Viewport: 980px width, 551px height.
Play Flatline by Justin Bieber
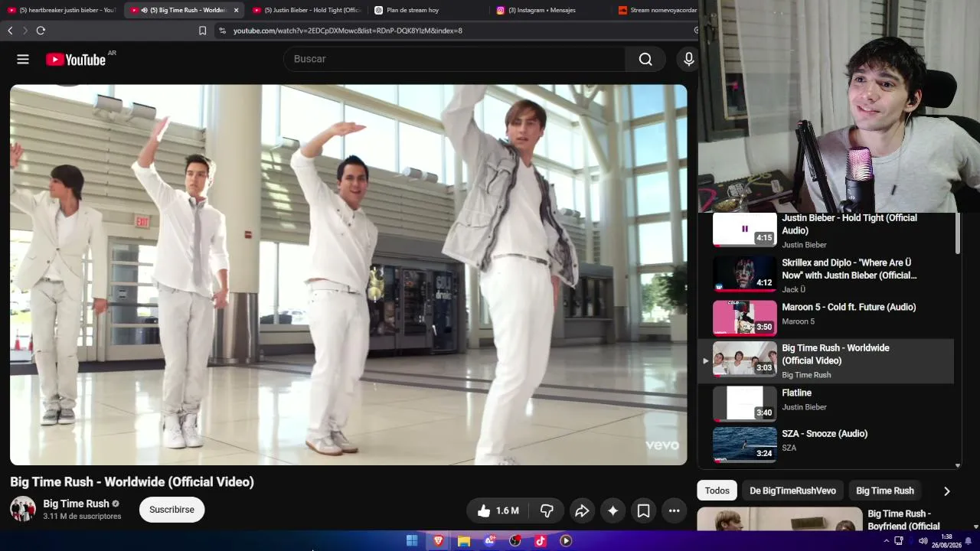[826, 403]
